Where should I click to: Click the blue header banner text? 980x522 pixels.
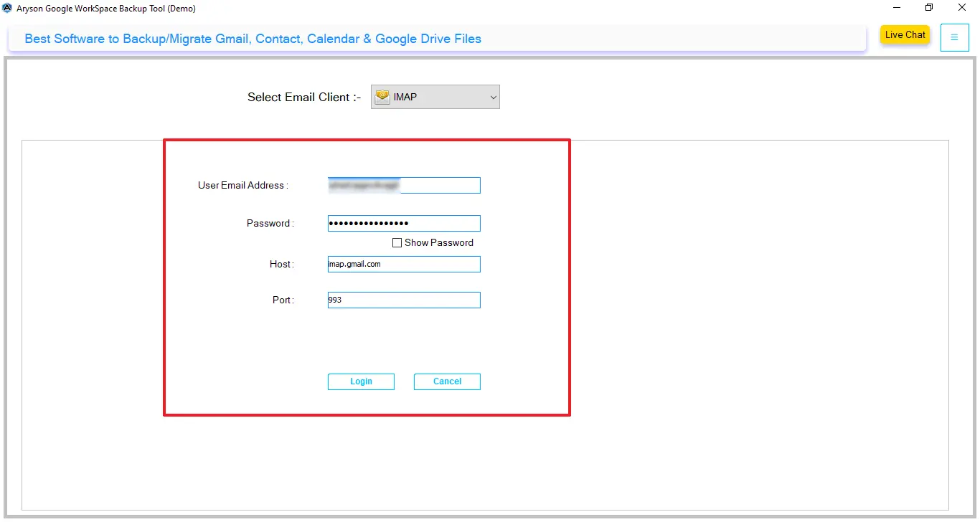coord(253,39)
